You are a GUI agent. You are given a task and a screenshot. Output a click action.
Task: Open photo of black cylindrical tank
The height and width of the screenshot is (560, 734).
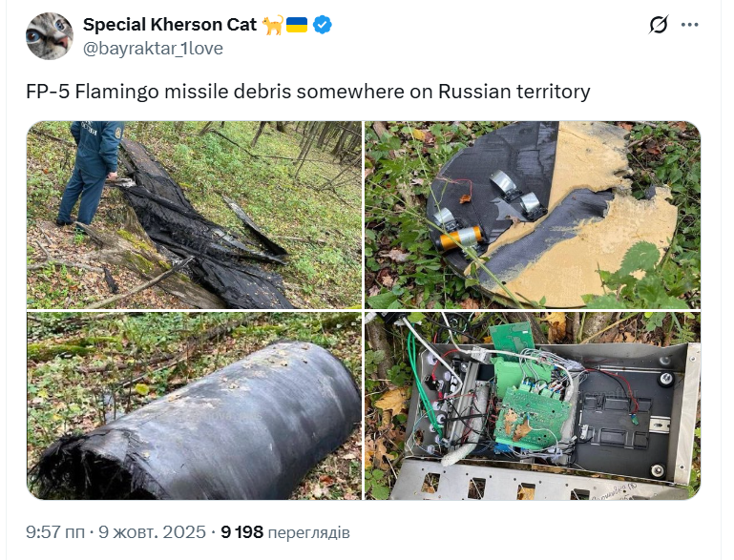click(x=195, y=405)
